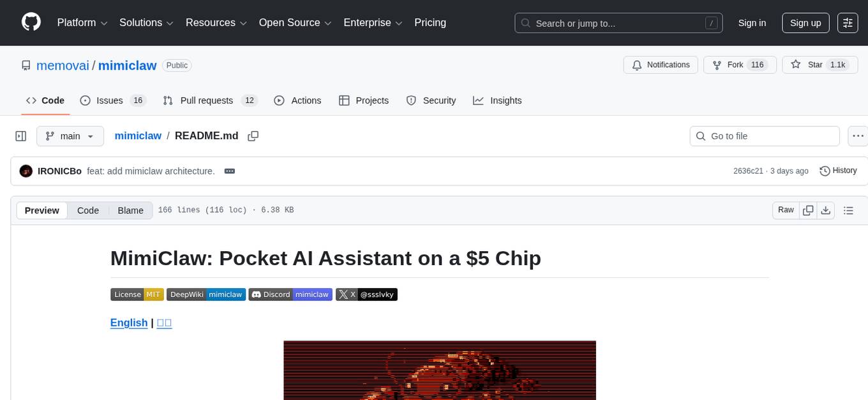
Task: Copy the README.md file path
Action: coord(253,135)
